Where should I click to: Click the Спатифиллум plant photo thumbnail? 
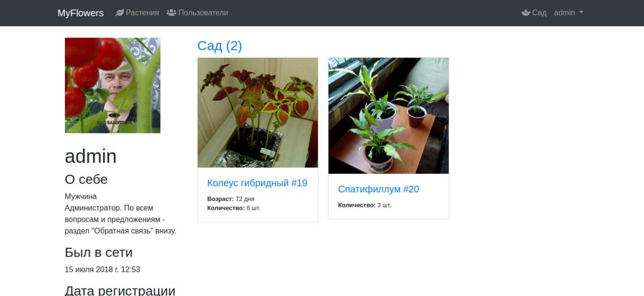(388, 116)
